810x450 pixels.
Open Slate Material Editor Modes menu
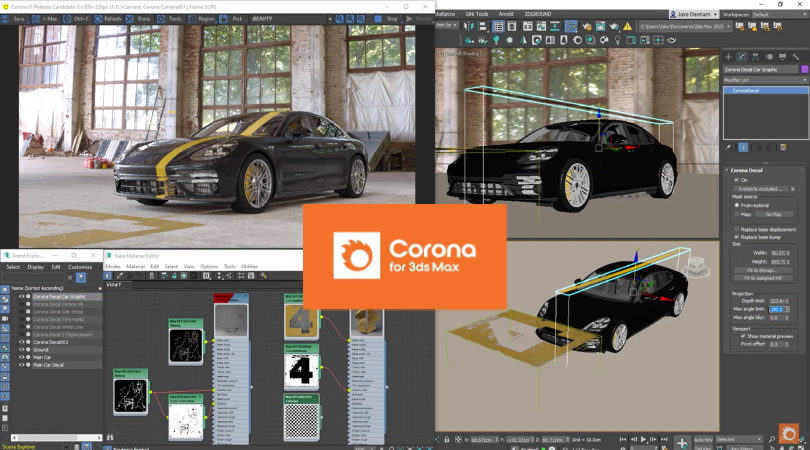coord(113,267)
